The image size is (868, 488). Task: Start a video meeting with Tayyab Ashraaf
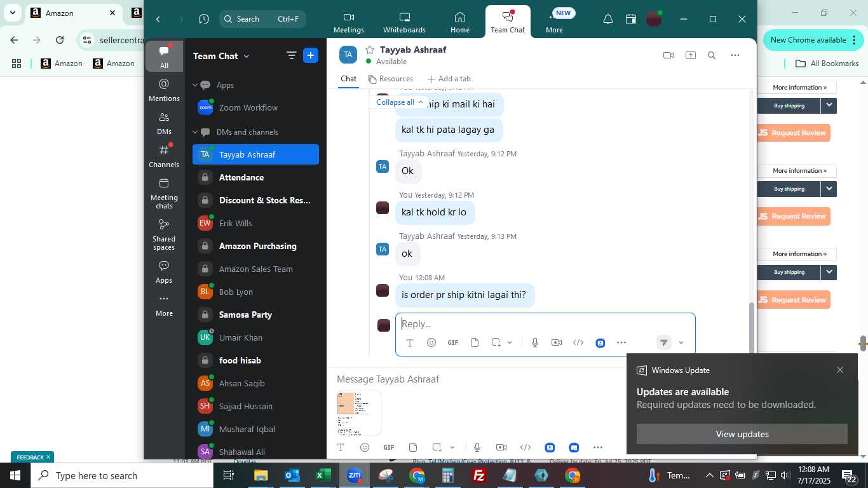[668, 55]
